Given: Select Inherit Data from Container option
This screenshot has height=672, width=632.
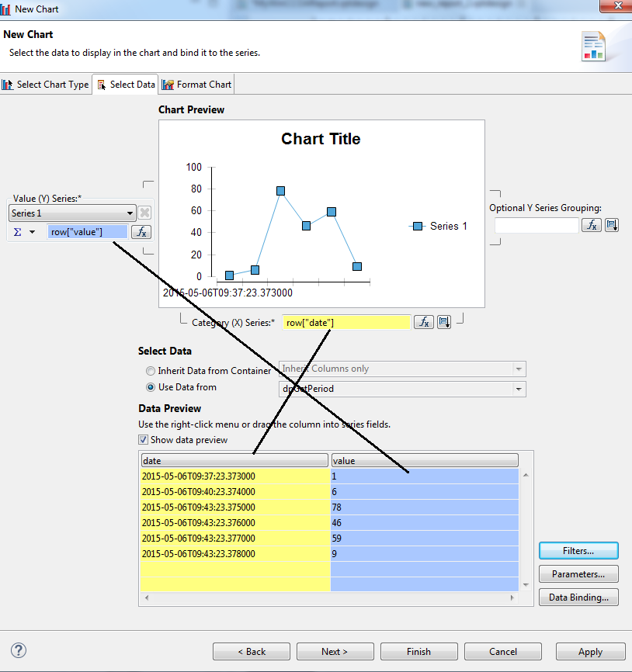Looking at the screenshot, I should pos(151,371).
